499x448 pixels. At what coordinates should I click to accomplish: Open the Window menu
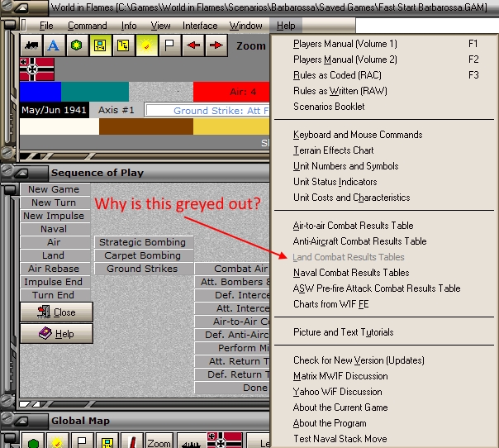(245, 26)
